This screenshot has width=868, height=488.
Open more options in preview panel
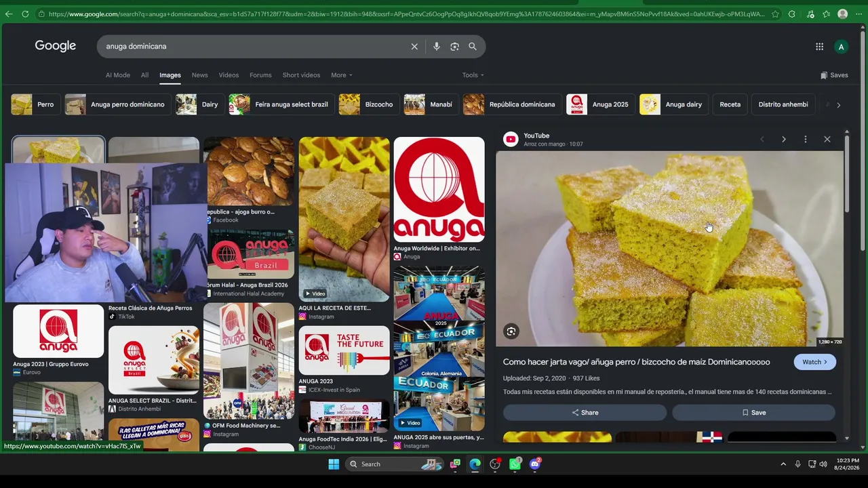point(806,140)
